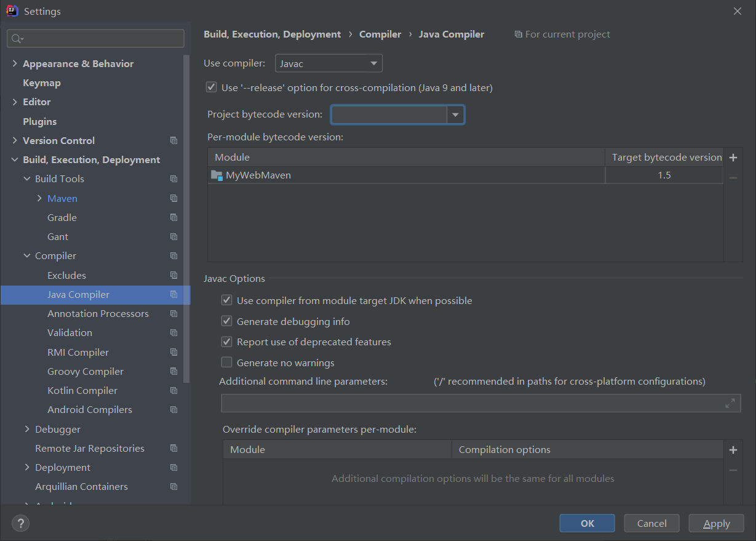756x541 pixels.
Task: Click the project-level icon beside Annotation Processors
Action: click(x=174, y=313)
